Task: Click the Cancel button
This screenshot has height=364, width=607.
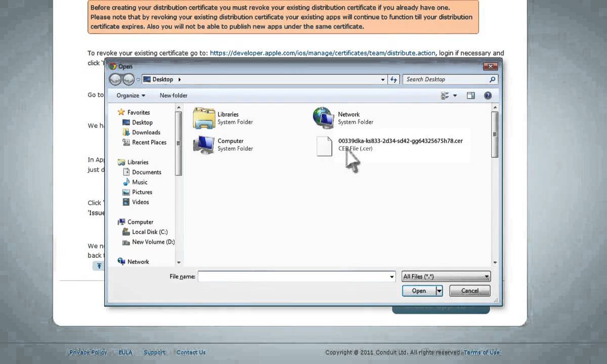Action: click(469, 291)
